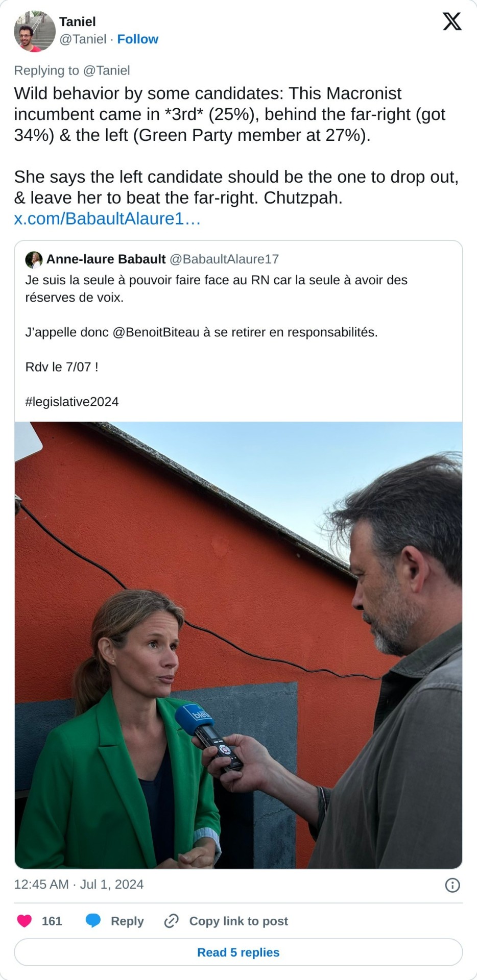Screen dimensions: 477x980
Task: Follow the @Taniel account
Action: 137,39
